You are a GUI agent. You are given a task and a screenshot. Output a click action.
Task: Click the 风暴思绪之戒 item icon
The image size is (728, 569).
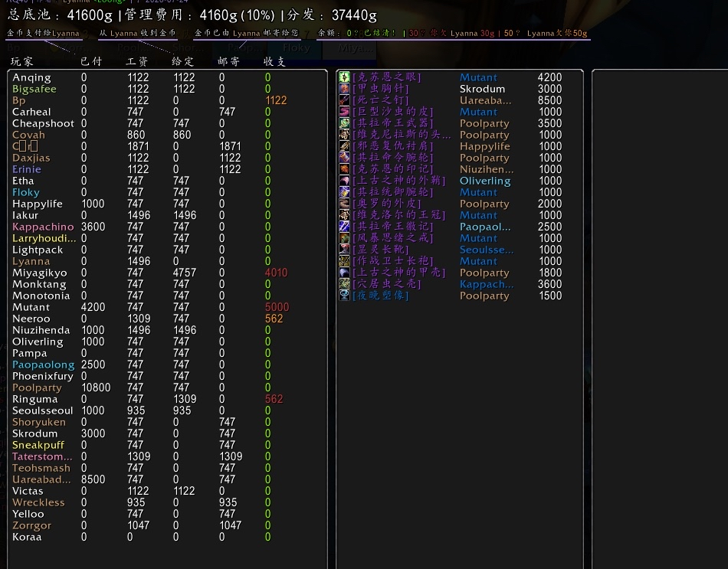pyautogui.click(x=344, y=238)
